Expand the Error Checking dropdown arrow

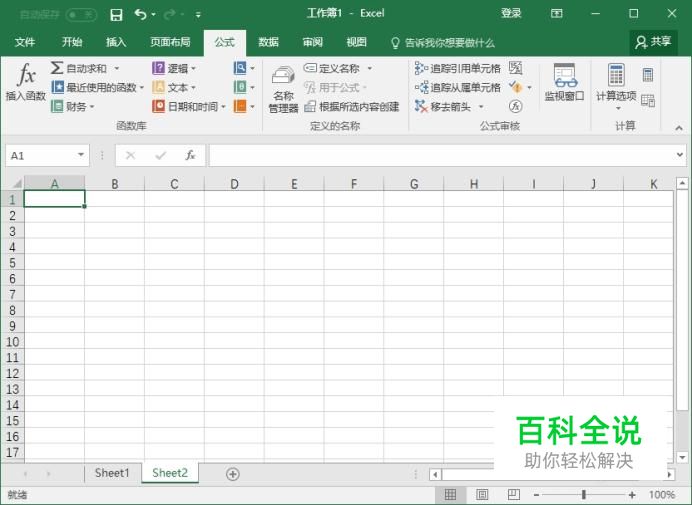click(x=529, y=87)
